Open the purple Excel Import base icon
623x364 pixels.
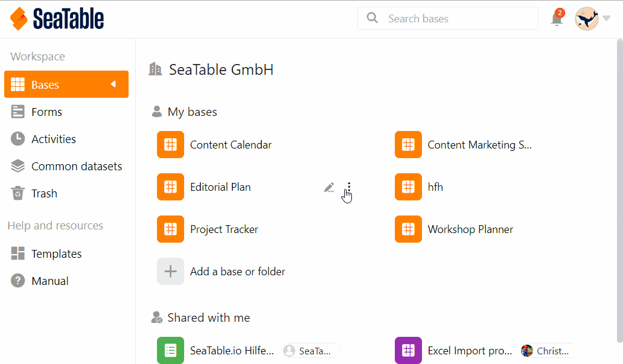(408, 350)
